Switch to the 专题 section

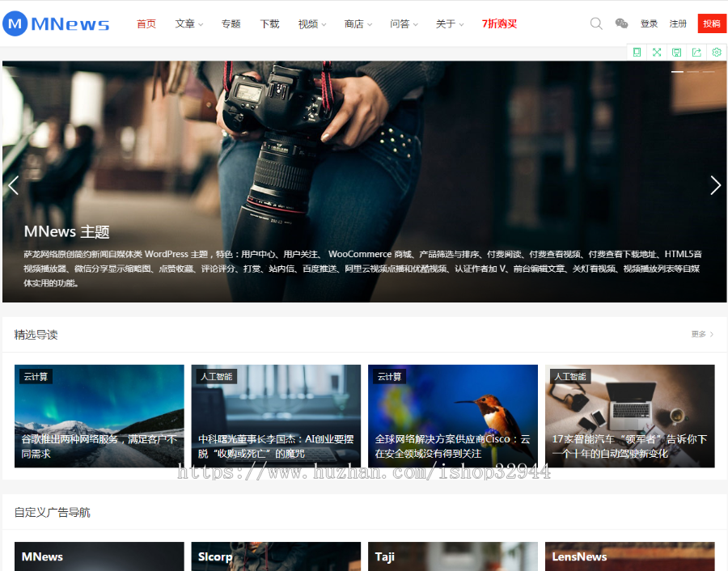coord(231,23)
